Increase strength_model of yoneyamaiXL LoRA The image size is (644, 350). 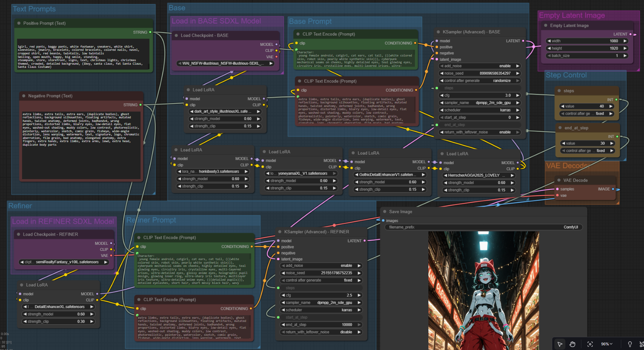coord(334,181)
